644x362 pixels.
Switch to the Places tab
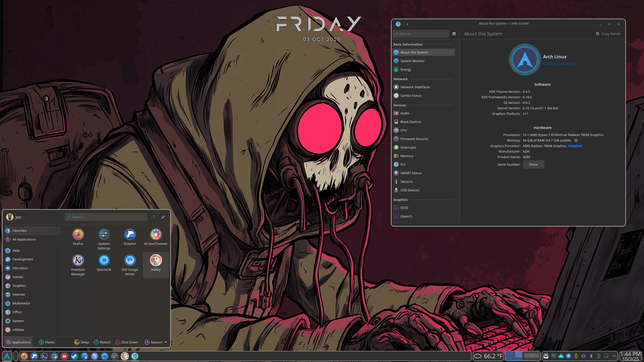(x=47, y=342)
